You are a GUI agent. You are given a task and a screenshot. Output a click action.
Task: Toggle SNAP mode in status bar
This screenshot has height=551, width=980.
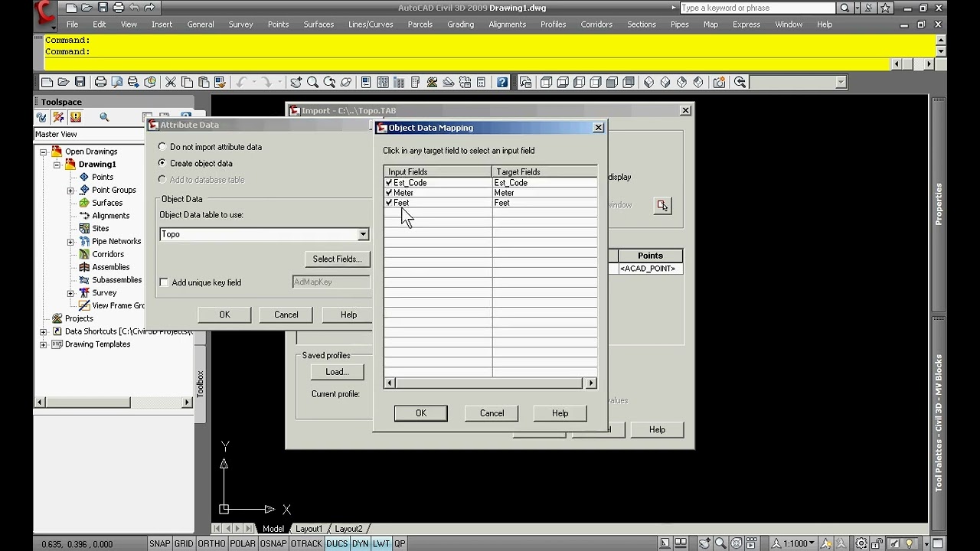click(x=160, y=543)
